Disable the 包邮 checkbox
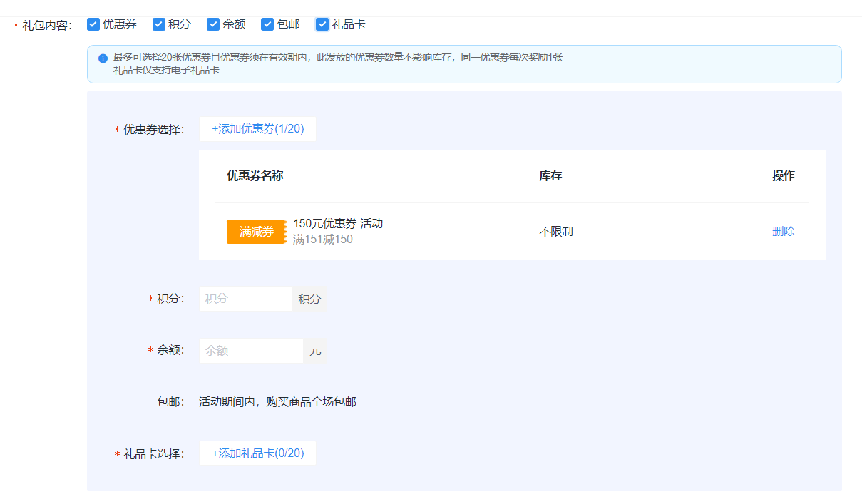The width and height of the screenshot is (862, 504). click(x=267, y=24)
